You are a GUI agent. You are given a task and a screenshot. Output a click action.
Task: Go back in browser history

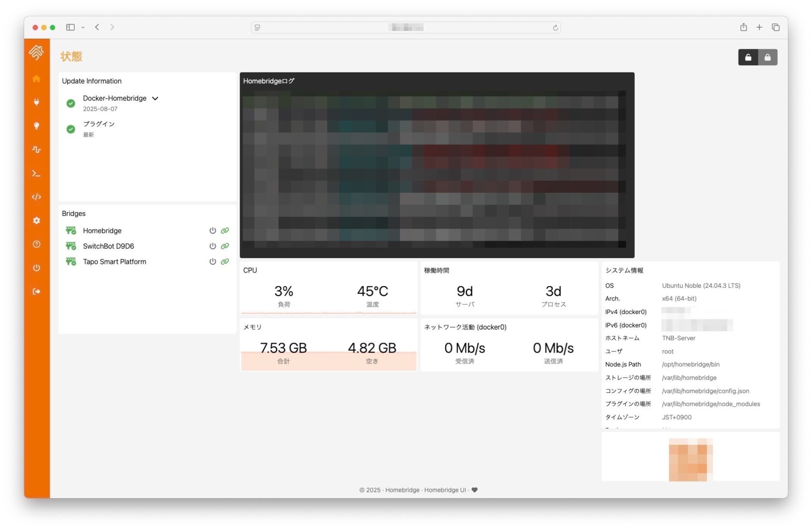coord(97,28)
